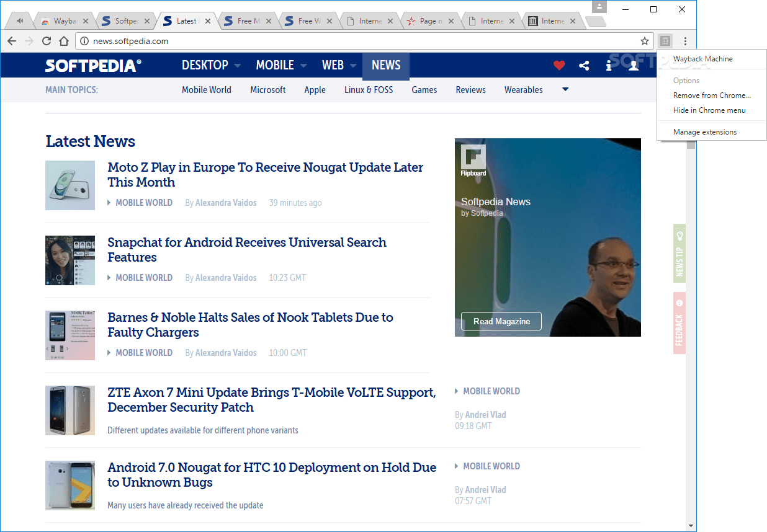The image size is (767, 532).
Task: Click the Softpedia logo
Action: 94,66
